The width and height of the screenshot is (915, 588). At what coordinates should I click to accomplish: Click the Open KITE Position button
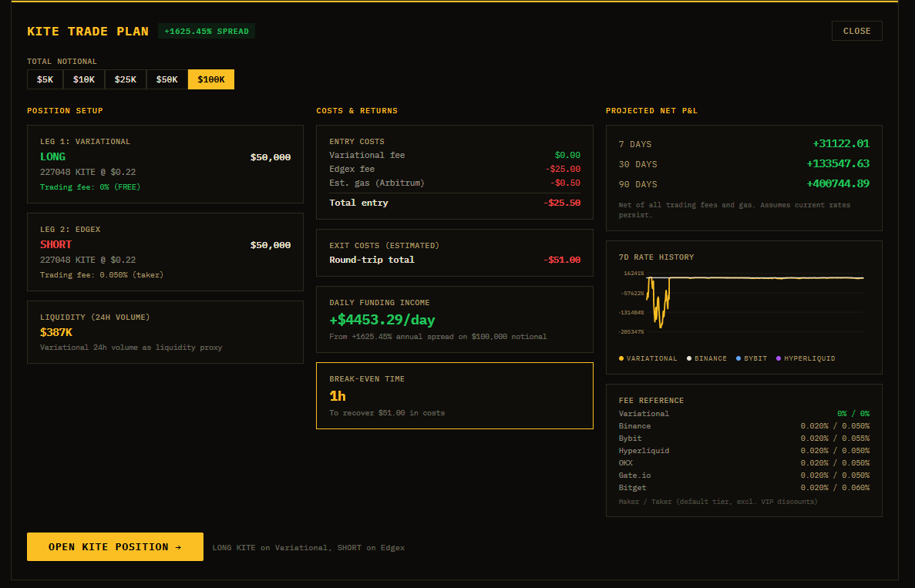[115, 546]
